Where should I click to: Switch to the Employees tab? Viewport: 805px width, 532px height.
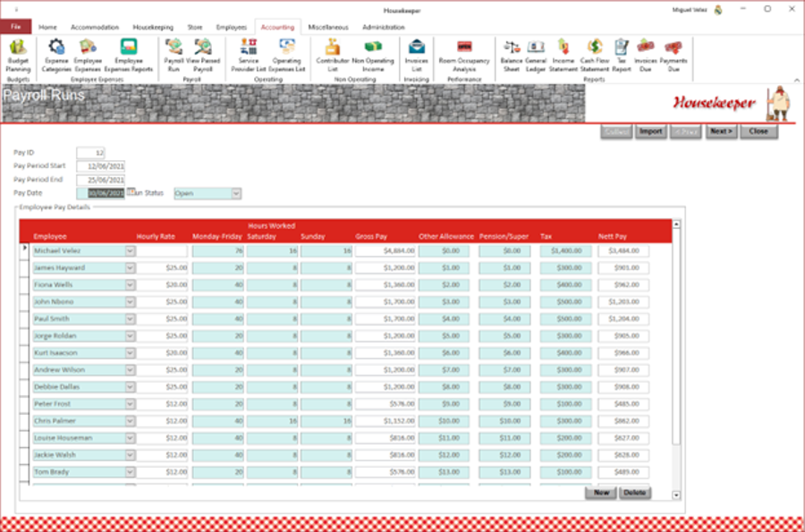tap(231, 27)
